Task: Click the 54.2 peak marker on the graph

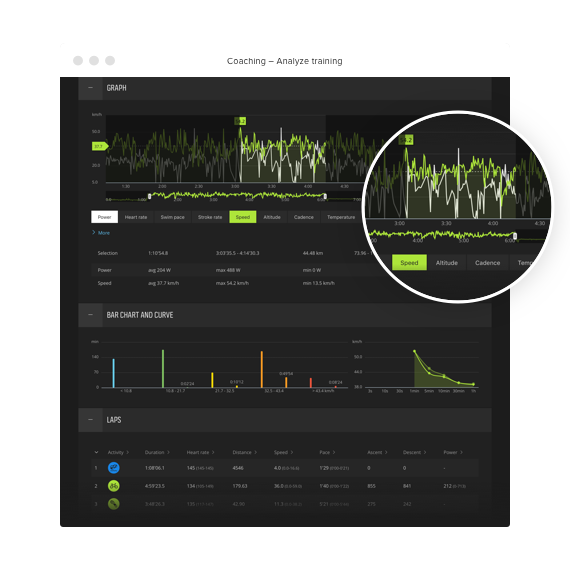Action: [x=240, y=121]
